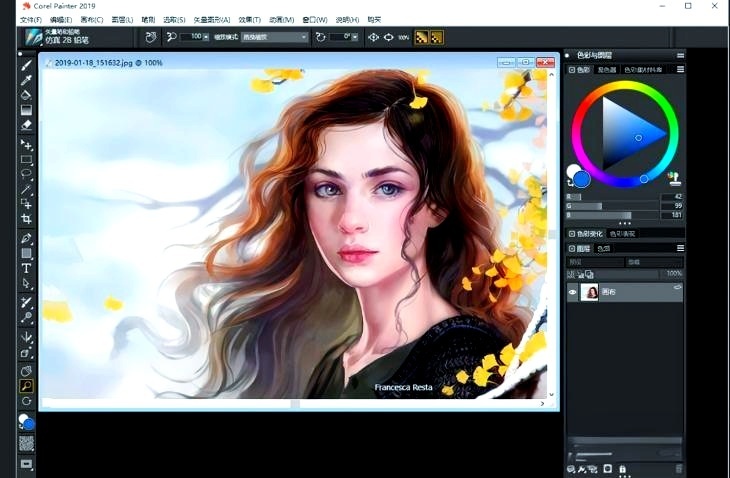Screen dimensions: 730x478
Task: Open the File menu 文件(F)
Action: point(31,20)
